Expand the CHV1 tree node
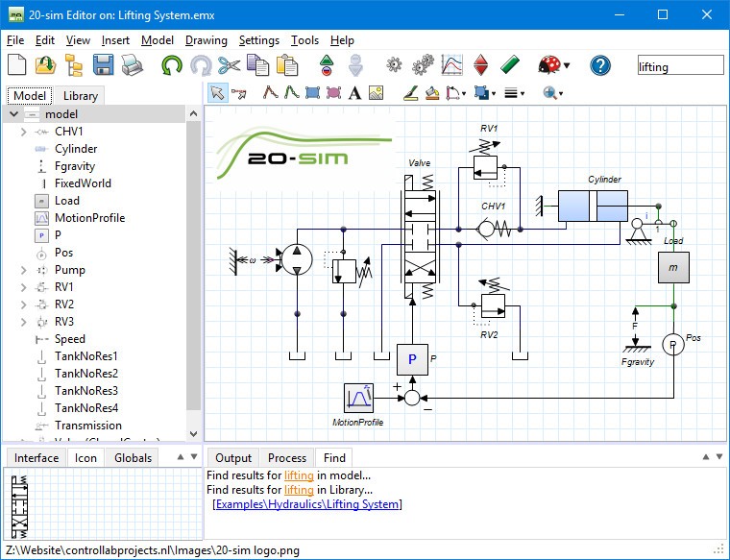The width and height of the screenshot is (730, 560). (23, 133)
